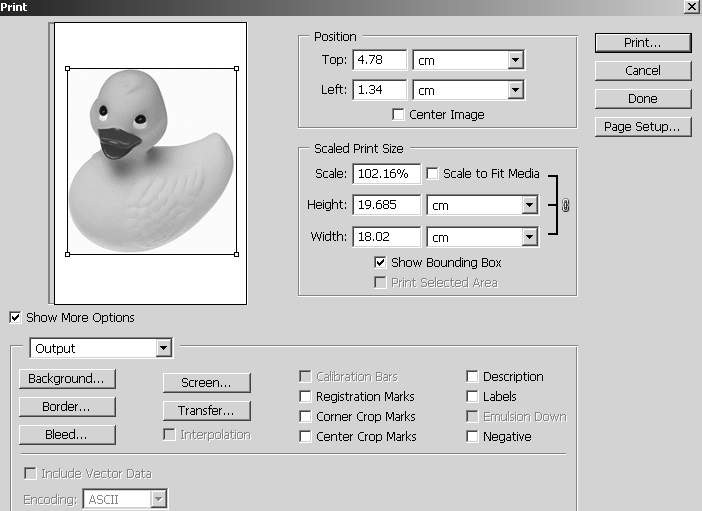702x511 pixels.
Task: Open the Height units dropdown
Action: (530, 205)
